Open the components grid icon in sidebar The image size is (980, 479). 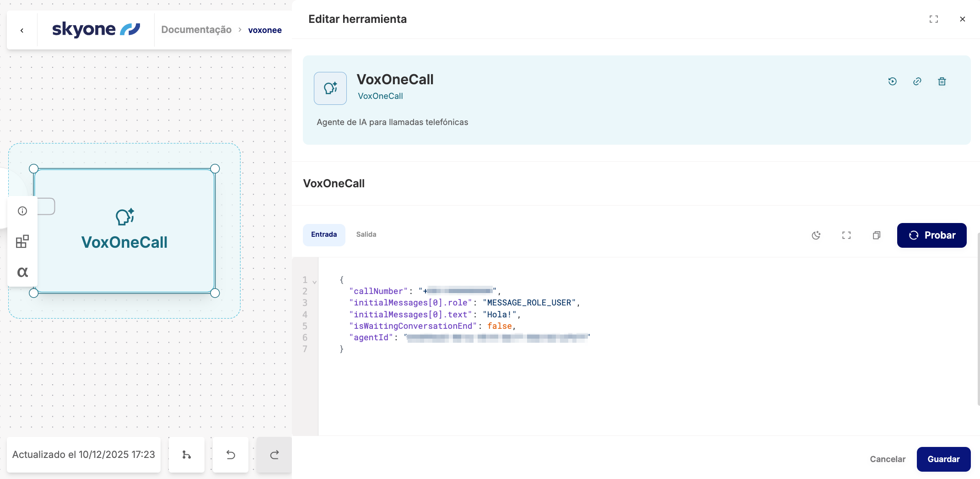(x=22, y=241)
